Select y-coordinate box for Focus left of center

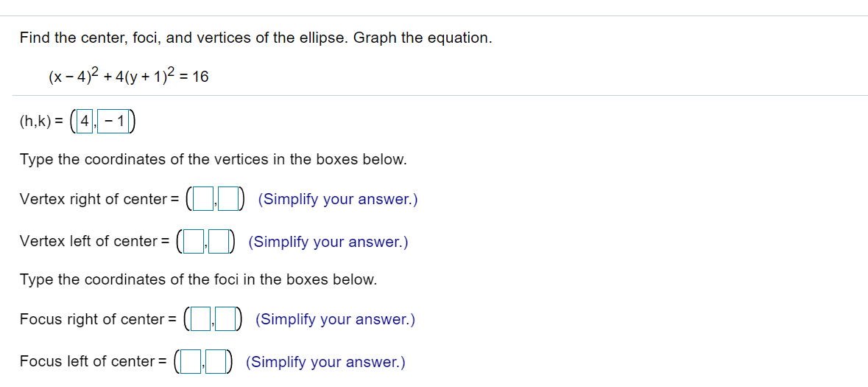pos(217,362)
